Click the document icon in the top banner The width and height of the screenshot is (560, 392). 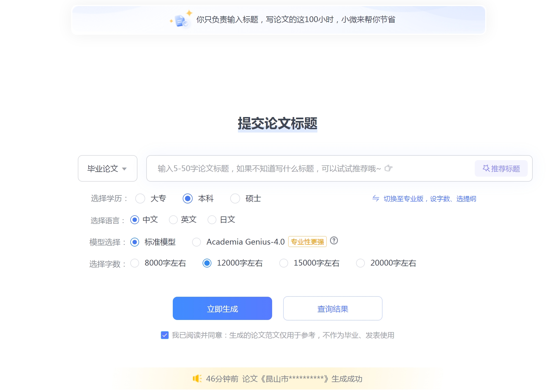(x=180, y=20)
